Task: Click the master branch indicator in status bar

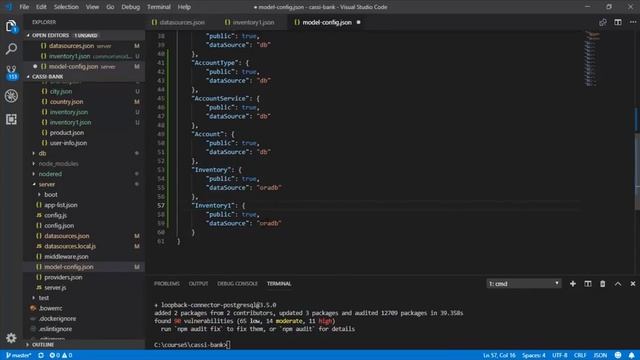Action: 19,355
